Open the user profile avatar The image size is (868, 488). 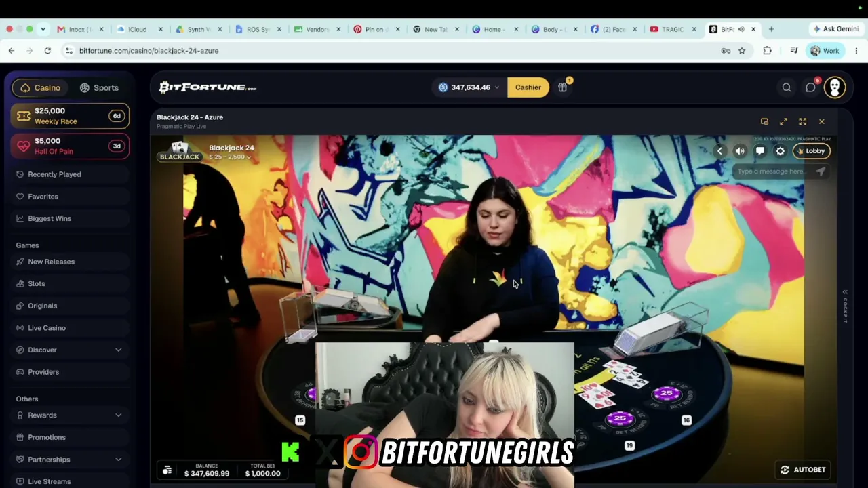(x=835, y=87)
